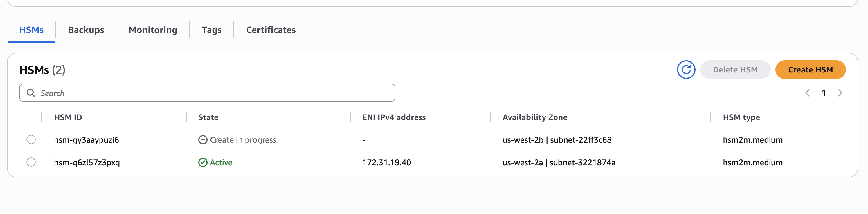Focus the HSM search field
The image size is (868, 214).
point(216,93)
